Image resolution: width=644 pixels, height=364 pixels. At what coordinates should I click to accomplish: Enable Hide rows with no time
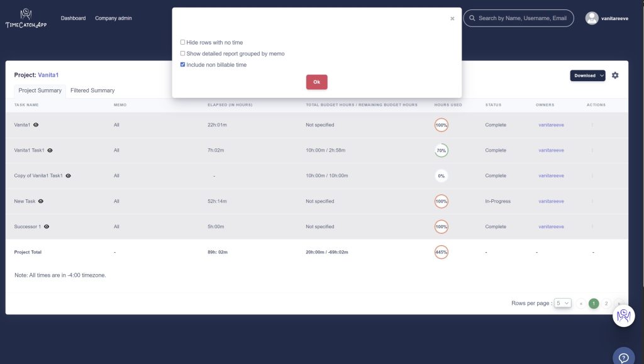[x=183, y=42]
